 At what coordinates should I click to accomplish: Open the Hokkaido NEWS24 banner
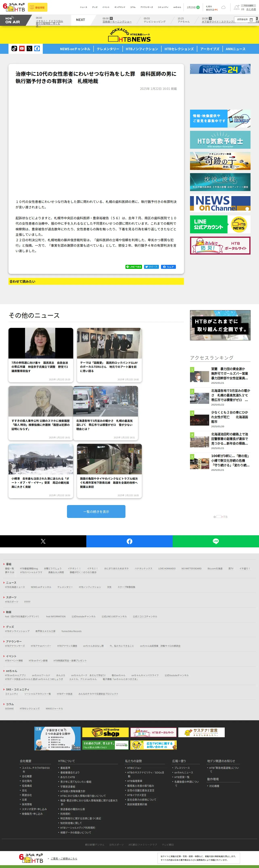(x=220, y=69)
